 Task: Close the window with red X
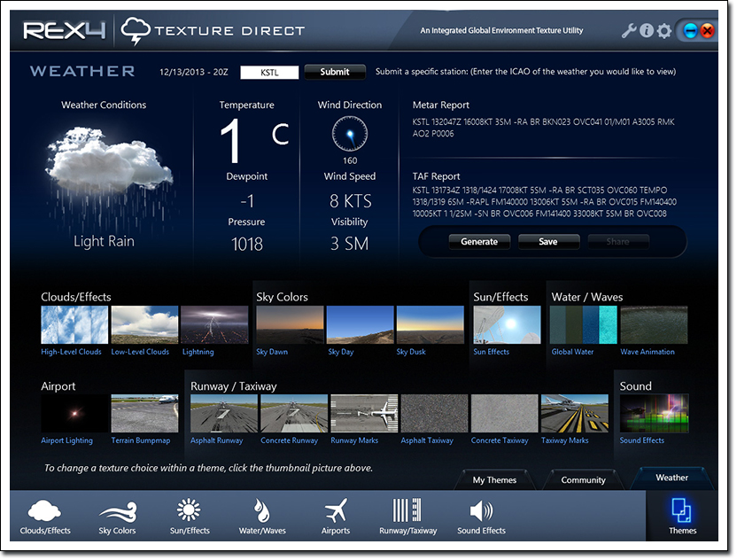click(x=707, y=31)
